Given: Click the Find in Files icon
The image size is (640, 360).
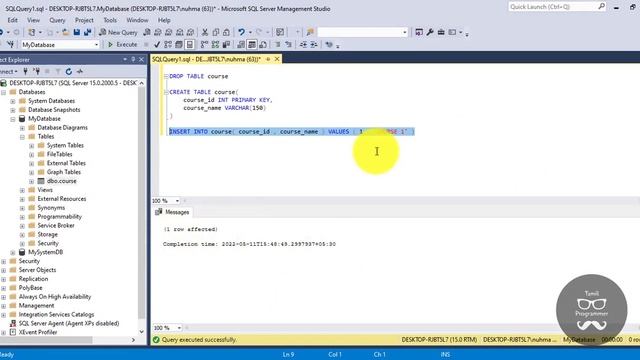Looking at the screenshot, I should tap(310, 32).
